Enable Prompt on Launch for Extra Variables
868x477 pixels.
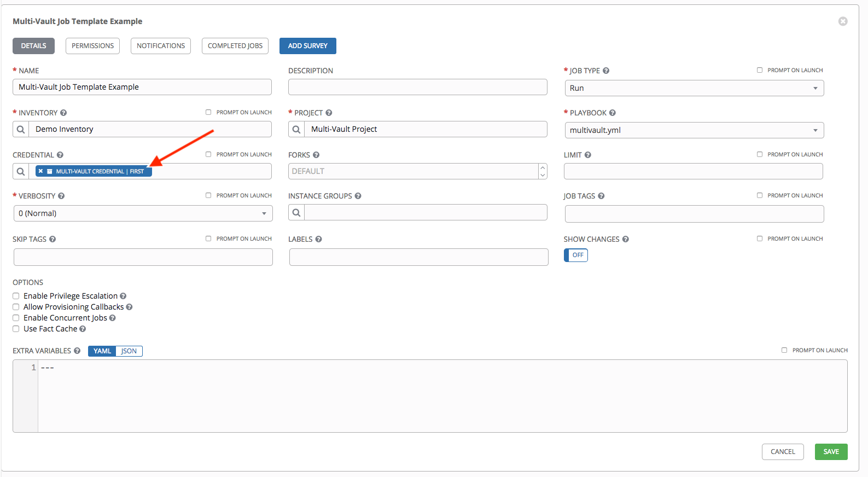784,350
